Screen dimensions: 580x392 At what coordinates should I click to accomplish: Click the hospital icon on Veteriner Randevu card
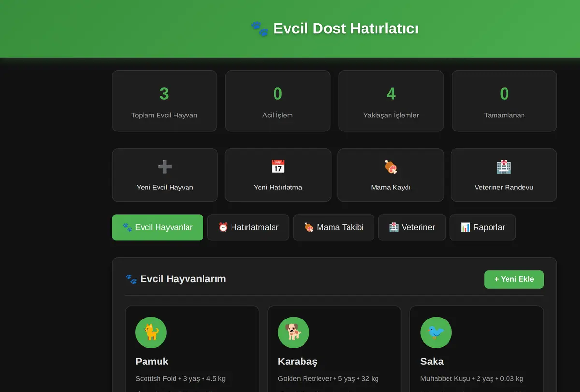pos(504,167)
